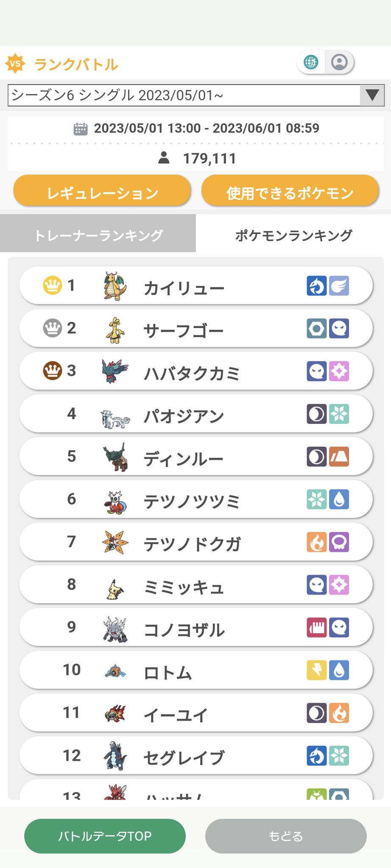Viewport: 391px width, 868px height.
Task: Click Fairy type icon on ハバタクカミ row
Action: click(339, 371)
